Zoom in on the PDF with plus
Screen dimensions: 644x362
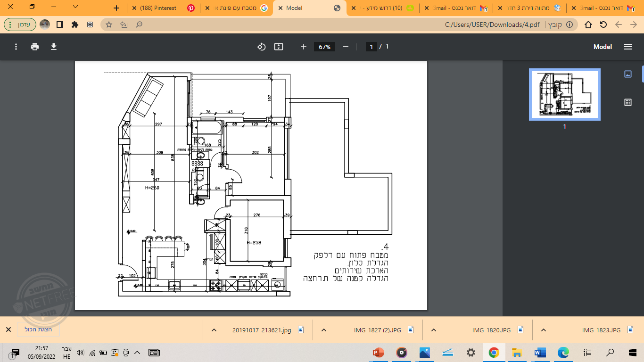pos(304,47)
